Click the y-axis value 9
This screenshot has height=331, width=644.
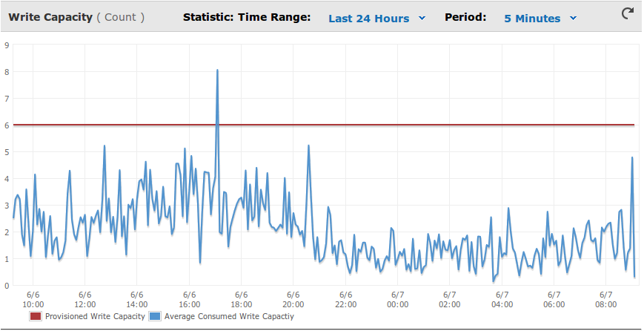(x=6, y=45)
